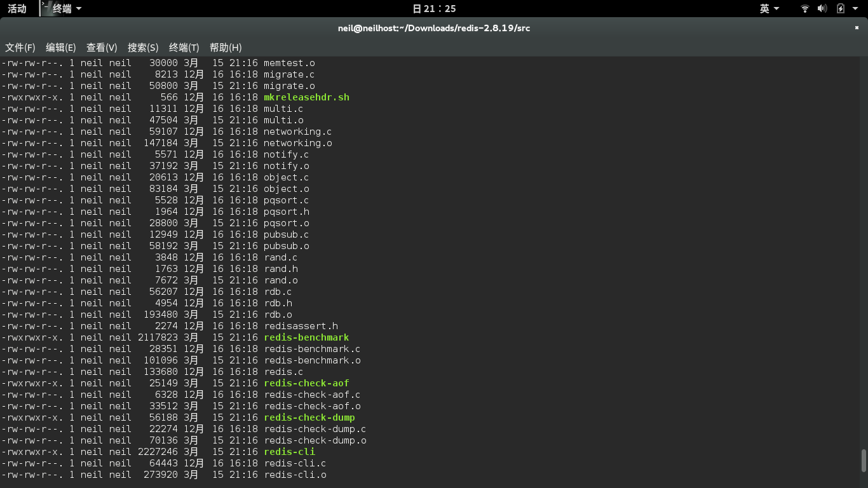Open the 编辑(E) menu

(61, 48)
